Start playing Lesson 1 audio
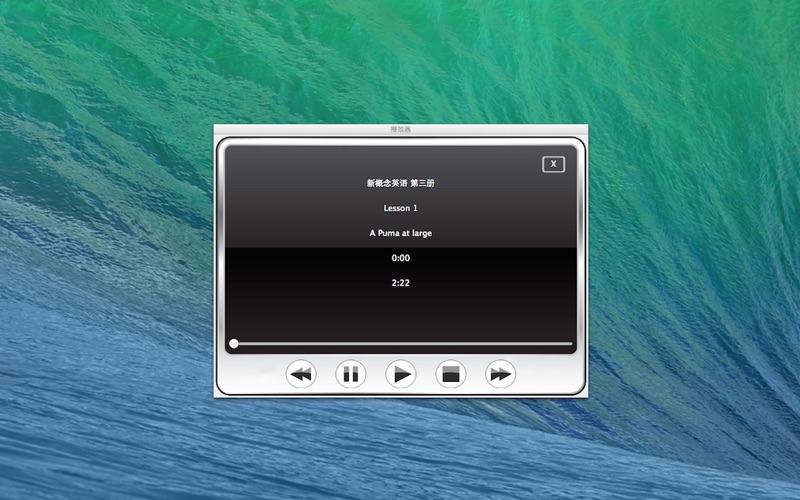This screenshot has height=500, width=800. pos(401,374)
